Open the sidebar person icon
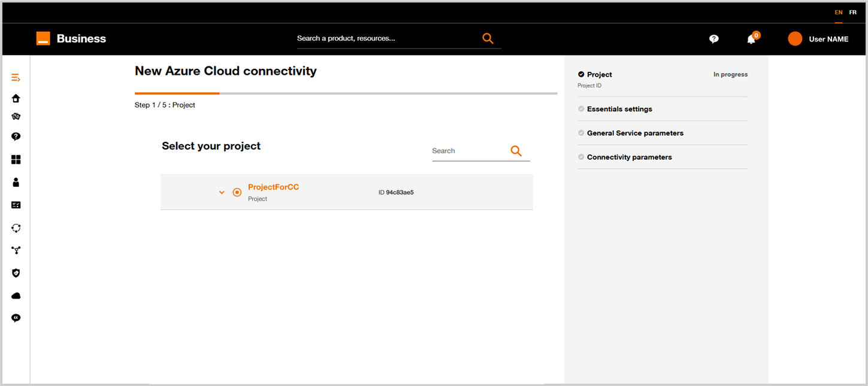 16,183
